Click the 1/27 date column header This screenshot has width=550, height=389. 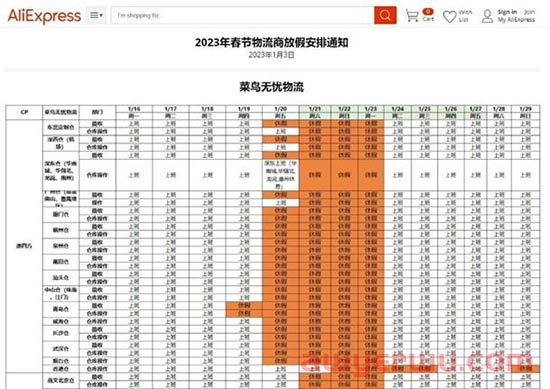[x=475, y=109]
